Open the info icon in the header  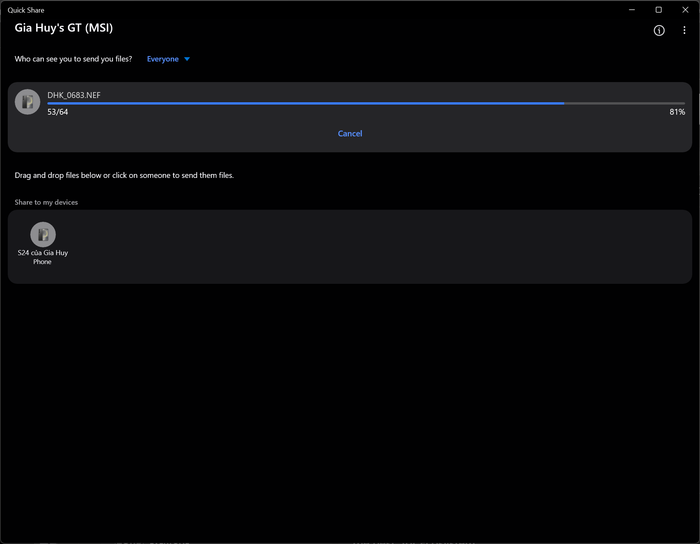(659, 30)
